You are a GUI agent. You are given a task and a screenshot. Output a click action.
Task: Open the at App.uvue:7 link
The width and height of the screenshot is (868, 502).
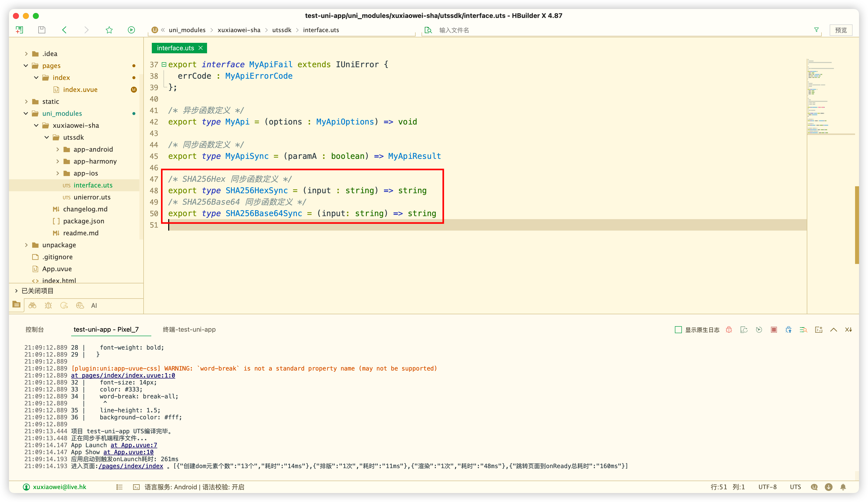tap(134, 445)
